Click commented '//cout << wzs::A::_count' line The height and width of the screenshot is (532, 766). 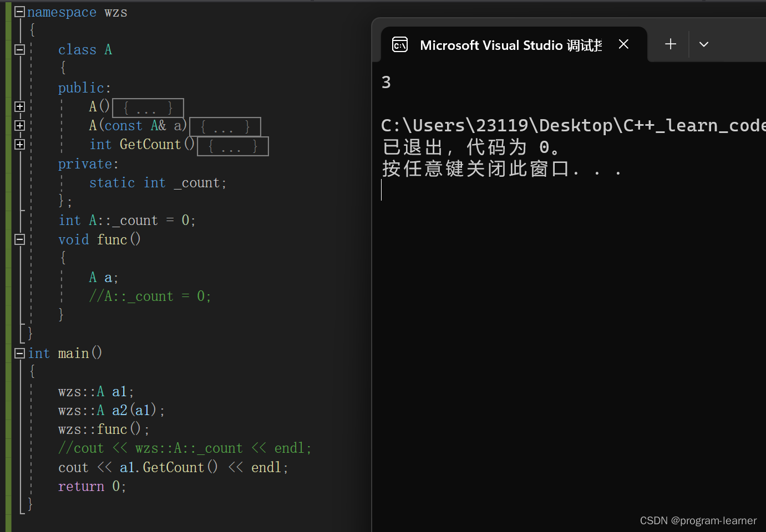coord(185,448)
